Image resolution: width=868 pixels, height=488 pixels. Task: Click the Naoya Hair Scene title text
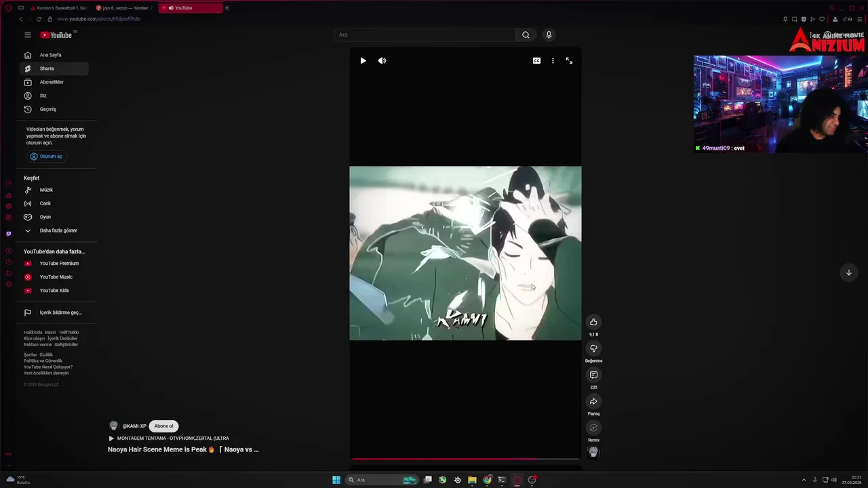click(x=183, y=449)
